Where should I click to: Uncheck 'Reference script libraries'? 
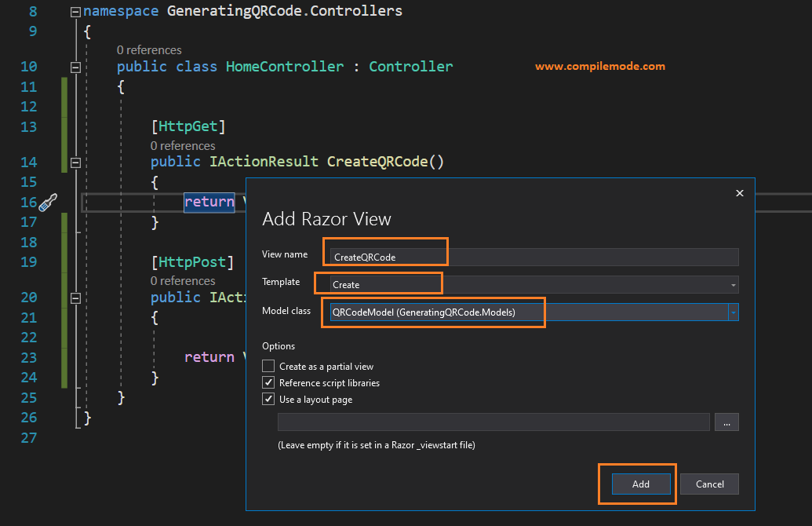click(x=268, y=382)
